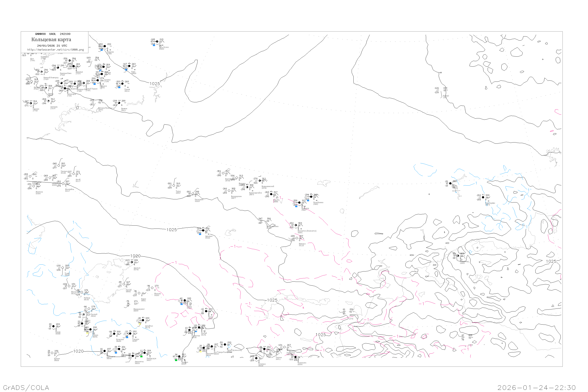Click the filled station circle at Аркалык
588x392 pixels.
(203, 230)
